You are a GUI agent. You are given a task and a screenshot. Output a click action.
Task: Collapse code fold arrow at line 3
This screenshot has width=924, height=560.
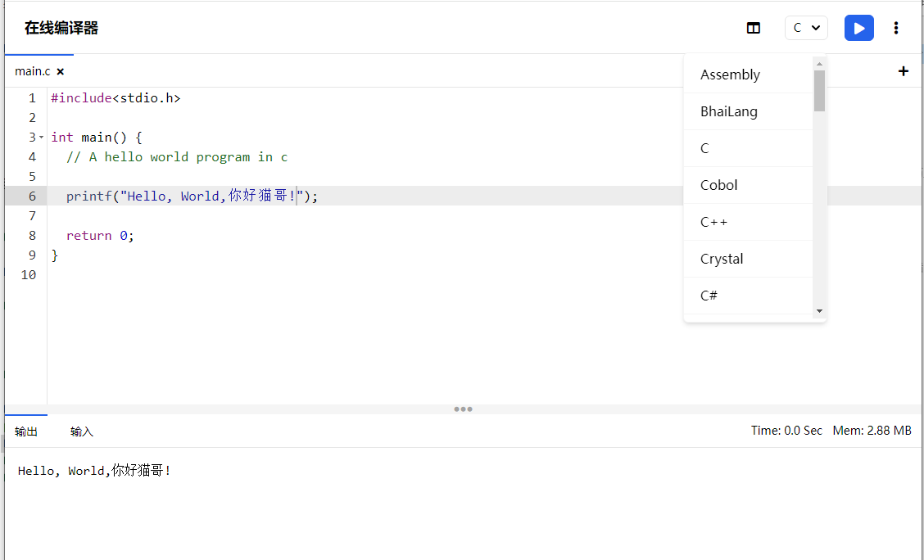coord(42,138)
